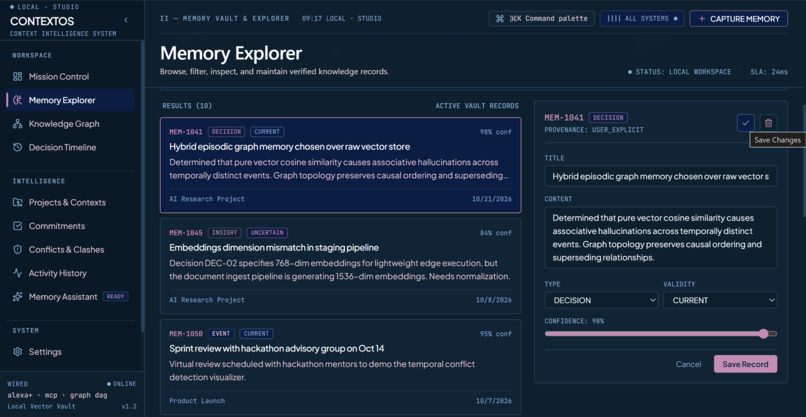Click the CONTEXTOS app title
The image size is (806, 417).
coord(42,22)
